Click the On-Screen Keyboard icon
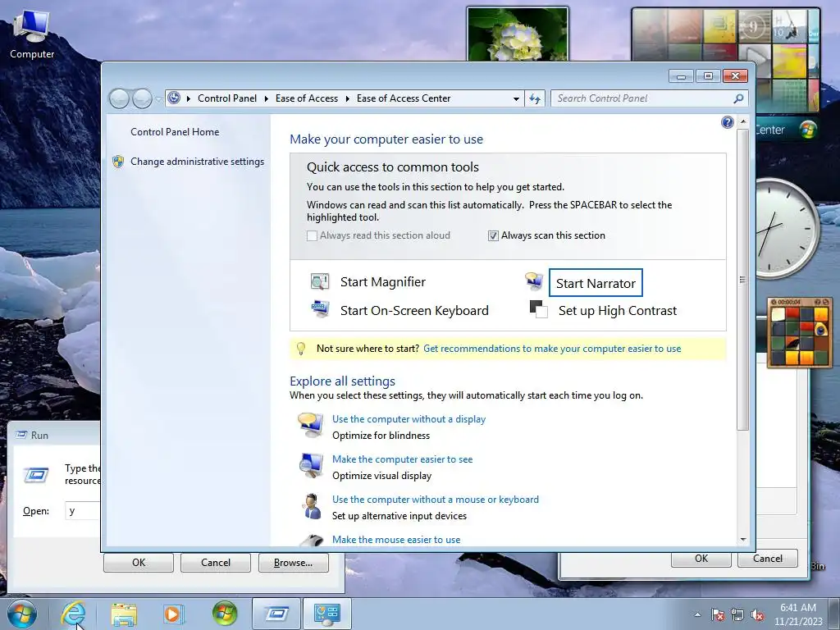The height and width of the screenshot is (630, 840). 320,309
